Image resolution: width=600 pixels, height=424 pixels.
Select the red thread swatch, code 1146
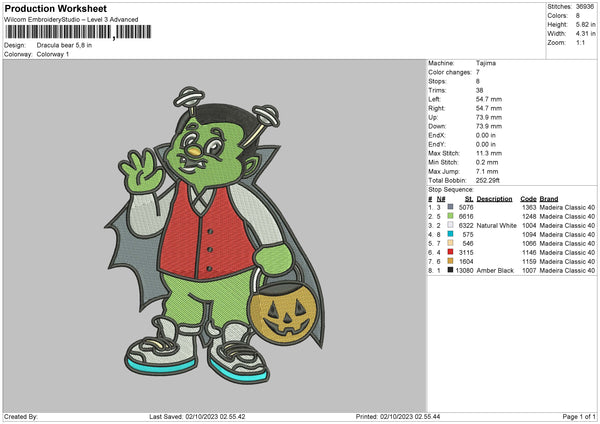[450, 252]
